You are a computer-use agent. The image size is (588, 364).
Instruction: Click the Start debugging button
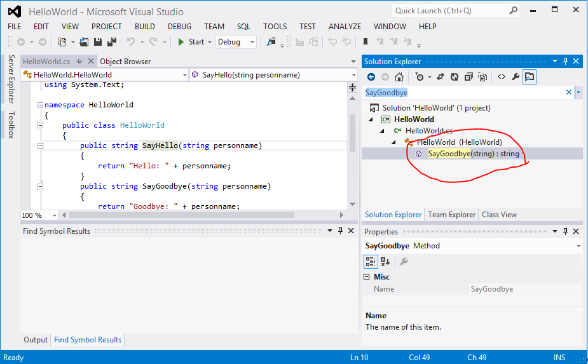[191, 42]
